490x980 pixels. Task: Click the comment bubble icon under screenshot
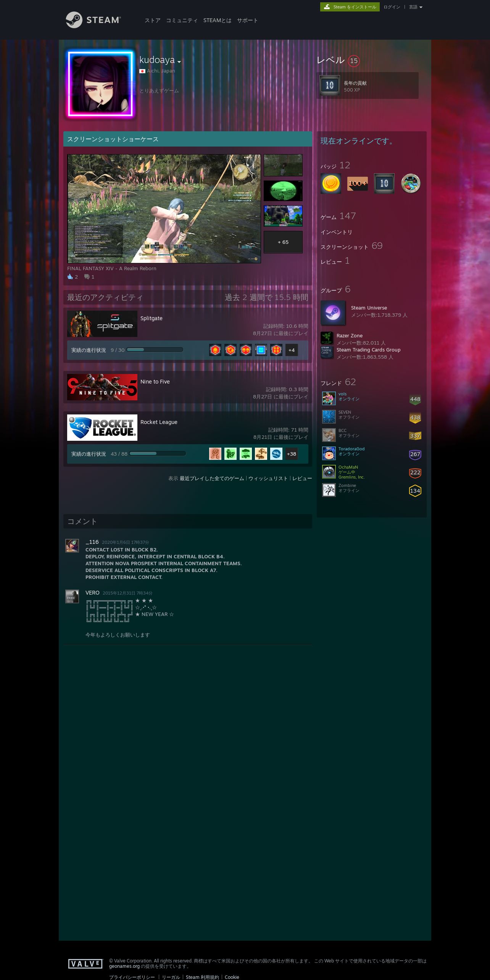pos(87,277)
